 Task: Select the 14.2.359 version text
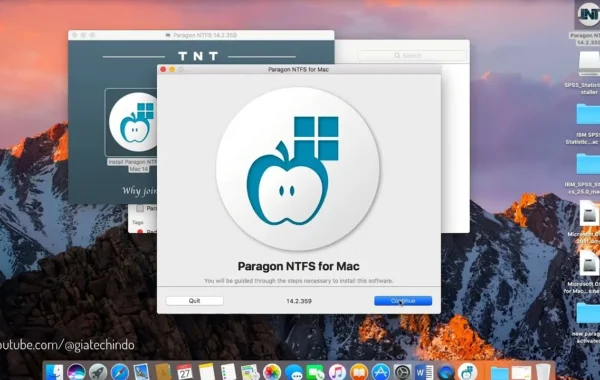tap(299, 301)
